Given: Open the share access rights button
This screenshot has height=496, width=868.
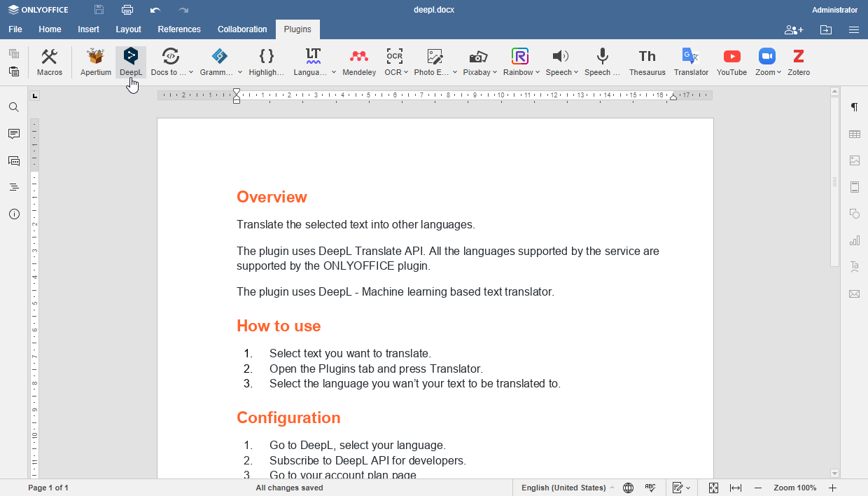Looking at the screenshot, I should click(794, 29).
